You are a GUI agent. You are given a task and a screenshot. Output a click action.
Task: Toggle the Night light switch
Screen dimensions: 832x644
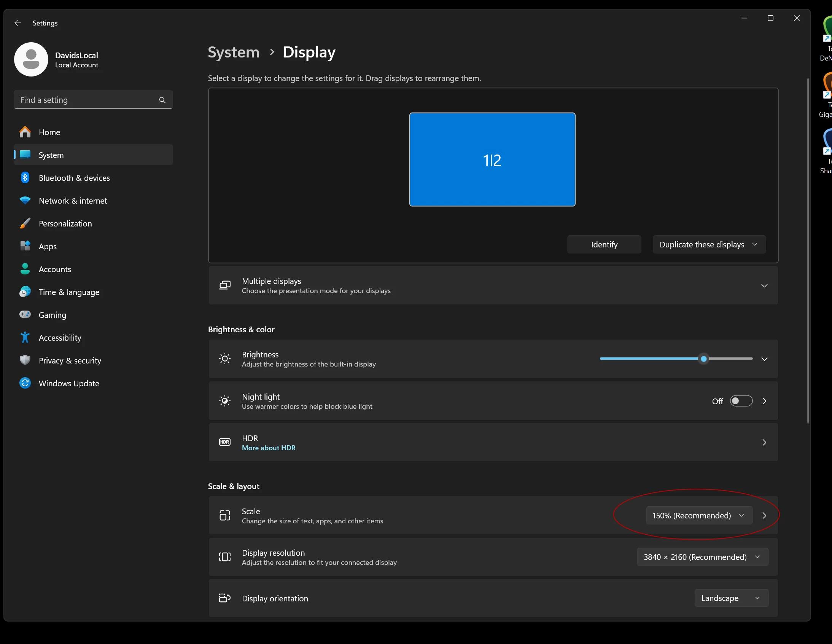click(741, 401)
